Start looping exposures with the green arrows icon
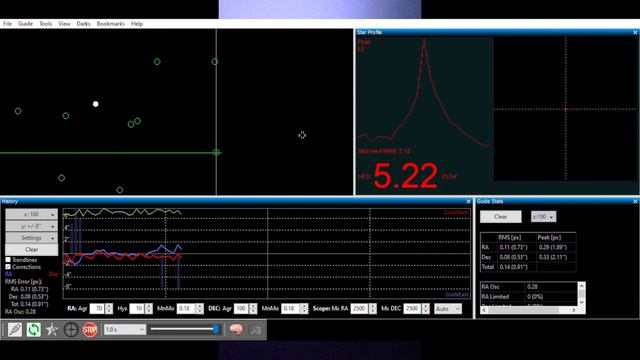The image size is (640, 360). 33,329
